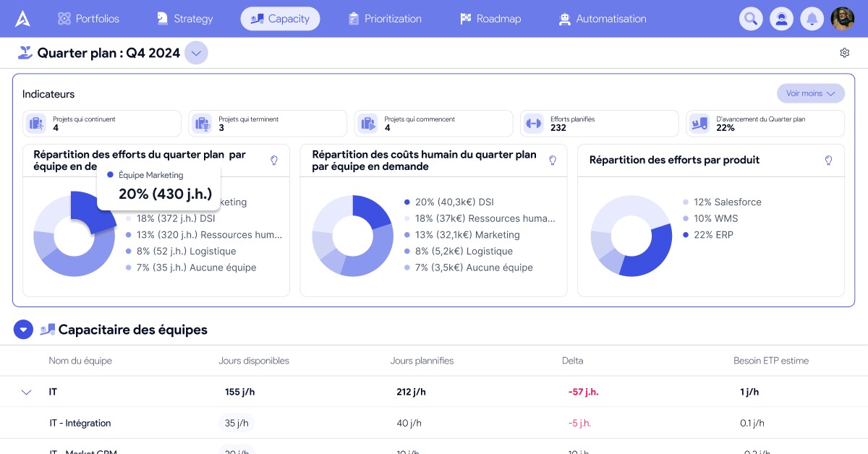Click lightbulb icon on efforts par produit card
This screenshot has height=454, width=868.
pyautogui.click(x=828, y=160)
